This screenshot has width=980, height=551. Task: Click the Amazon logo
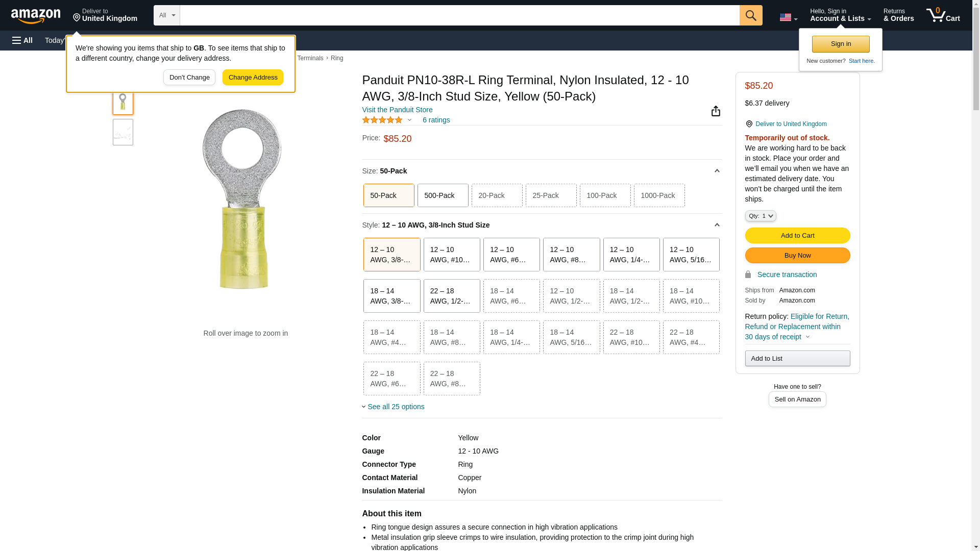(36, 16)
